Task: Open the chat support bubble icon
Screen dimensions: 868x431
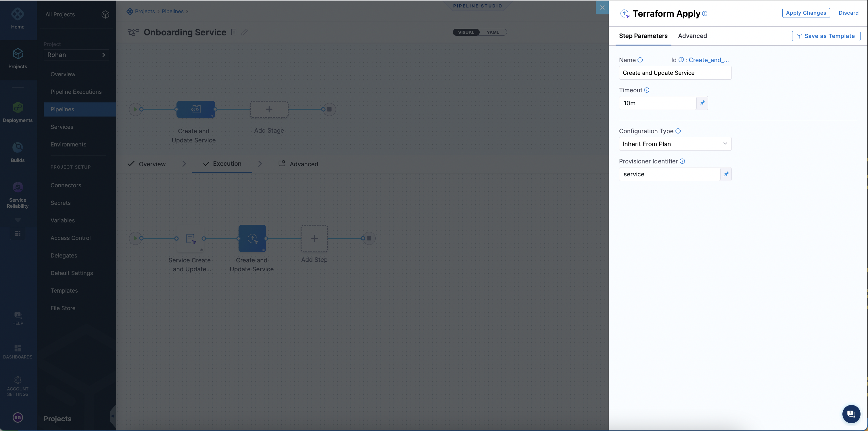Action: pos(851,414)
